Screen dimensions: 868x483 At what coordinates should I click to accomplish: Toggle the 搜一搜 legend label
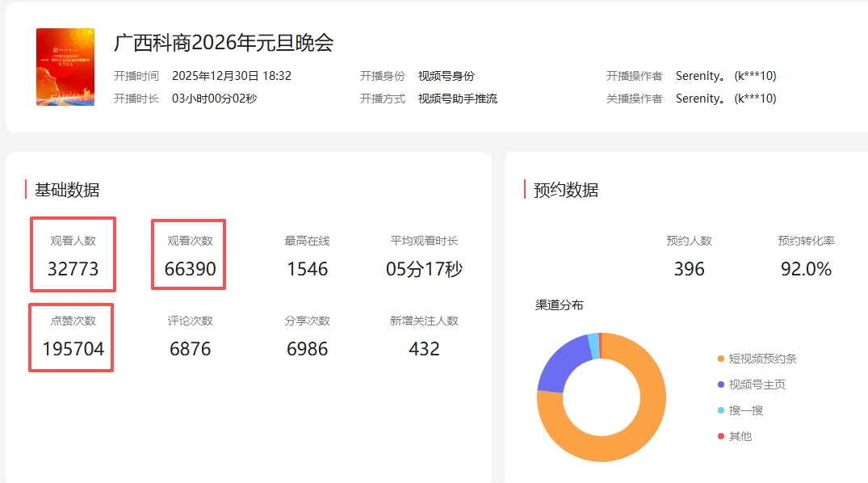(x=745, y=410)
